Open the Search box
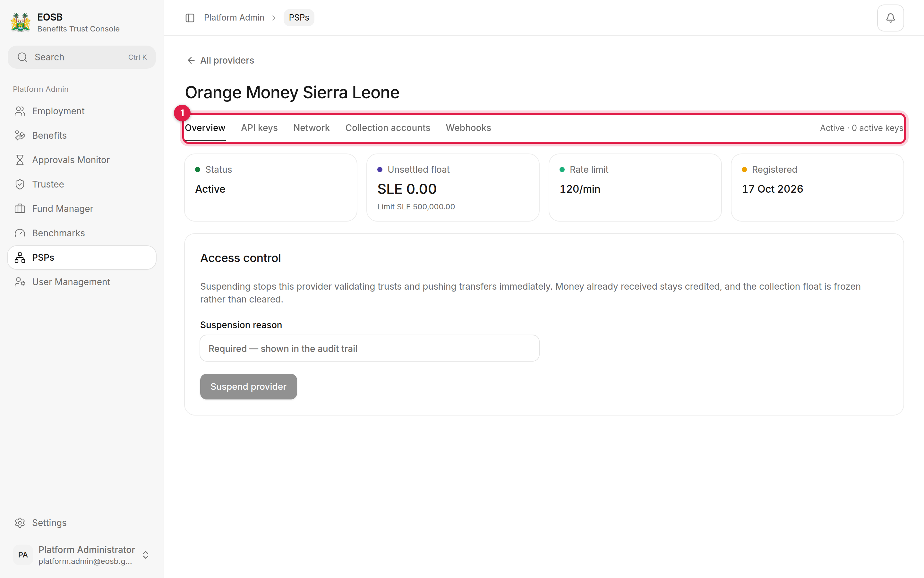This screenshot has height=578, width=924. pos(82,57)
